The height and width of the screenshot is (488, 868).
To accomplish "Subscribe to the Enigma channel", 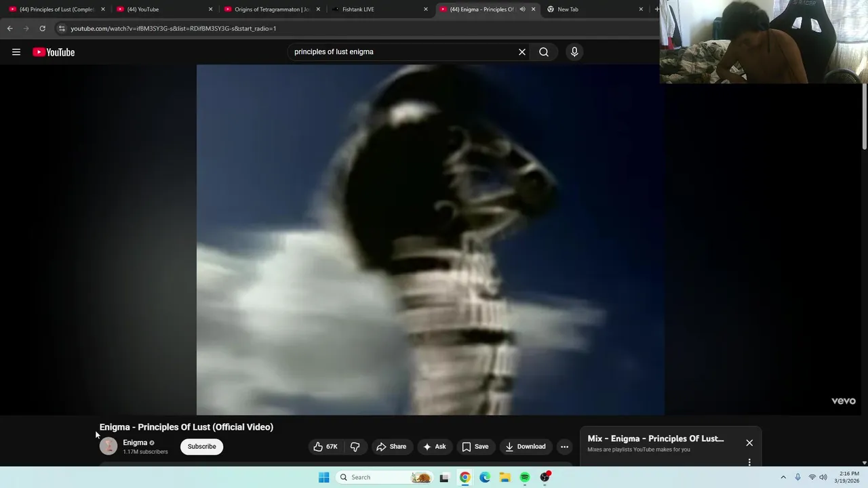I will coord(201,447).
